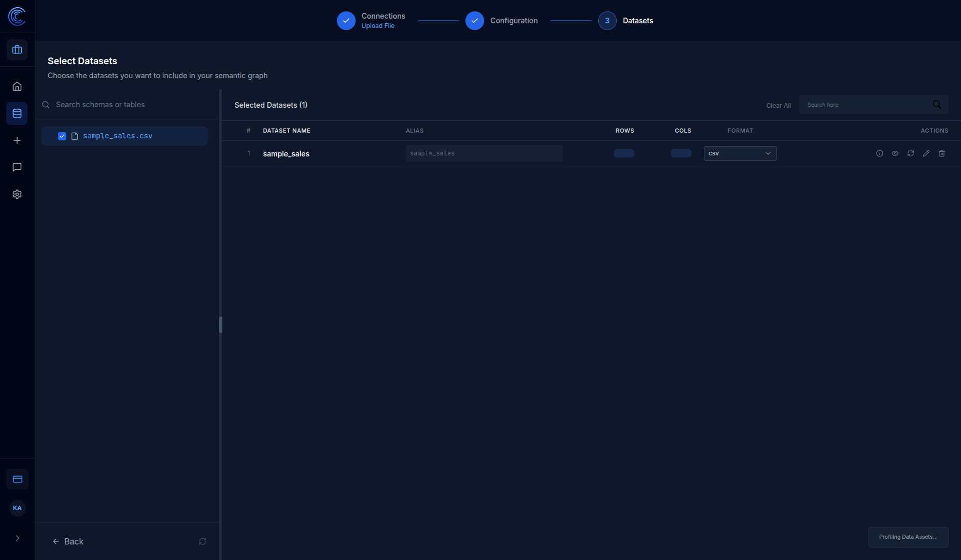Open the csv format dropdown
Image resolution: width=961 pixels, height=560 pixels.
(x=740, y=153)
